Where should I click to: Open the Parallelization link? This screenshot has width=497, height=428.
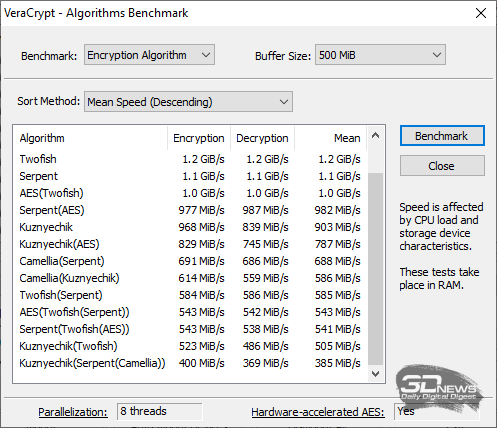tap(73, 412)
